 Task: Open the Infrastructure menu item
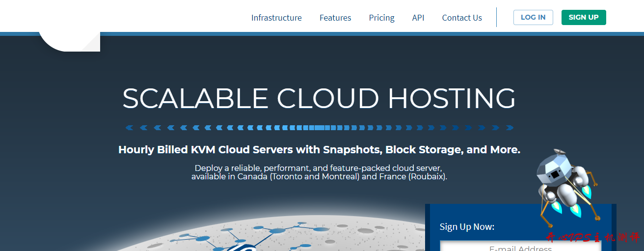tap(276, 18)
